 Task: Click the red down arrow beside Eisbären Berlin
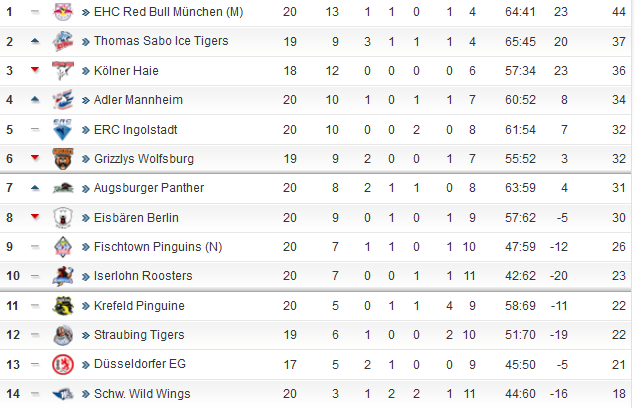(x=35, y=217)
